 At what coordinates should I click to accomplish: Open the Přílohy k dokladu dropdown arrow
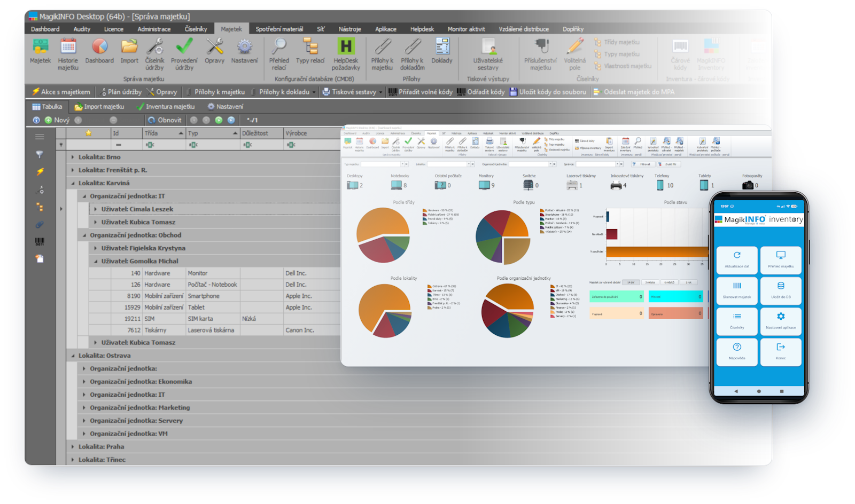click(x=314, y=92)
